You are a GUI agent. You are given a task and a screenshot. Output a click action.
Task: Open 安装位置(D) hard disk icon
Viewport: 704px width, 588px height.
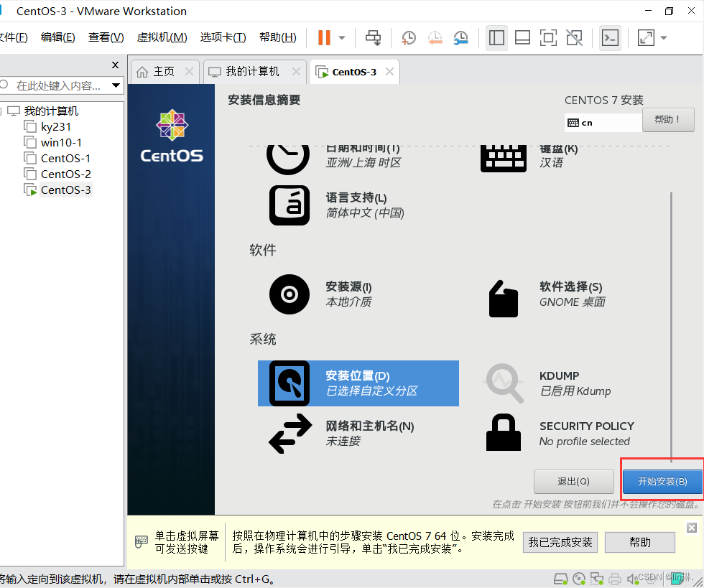[x=289, y=383]
